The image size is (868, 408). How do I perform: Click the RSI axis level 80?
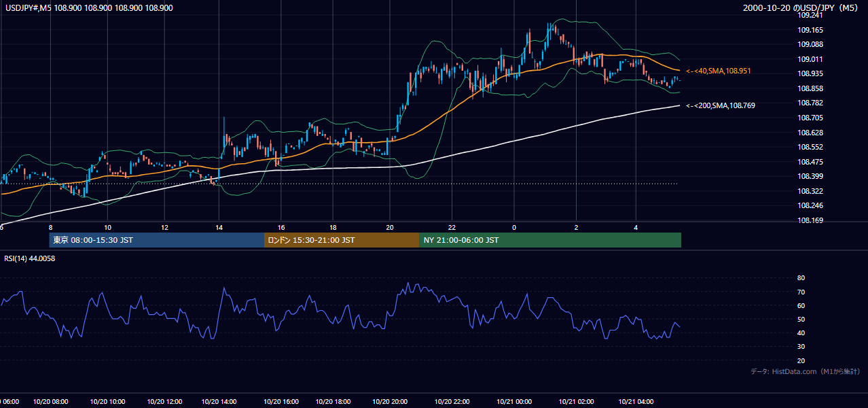[x=801, y=278]
